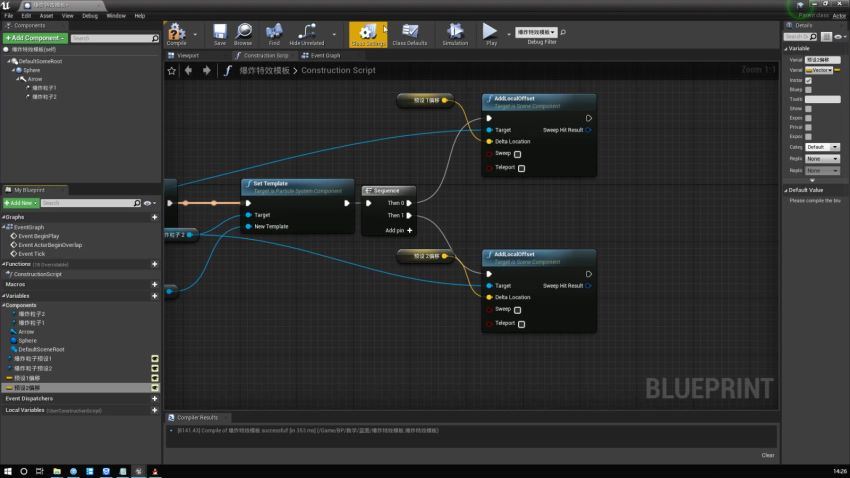Toggle Teleport checkbox on upper AddLocalOffset node

click(x=521, y=169)
